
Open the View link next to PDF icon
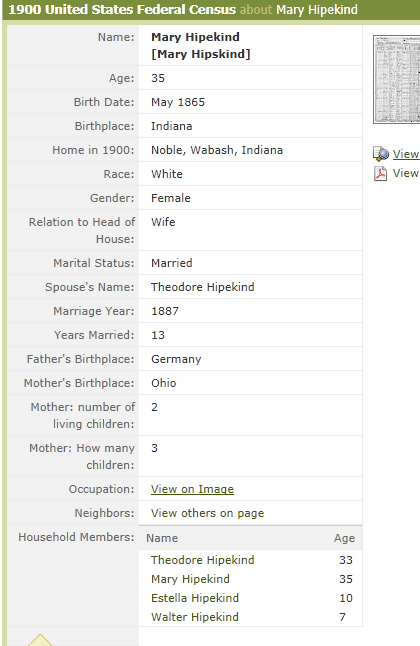tap(406, 173)
